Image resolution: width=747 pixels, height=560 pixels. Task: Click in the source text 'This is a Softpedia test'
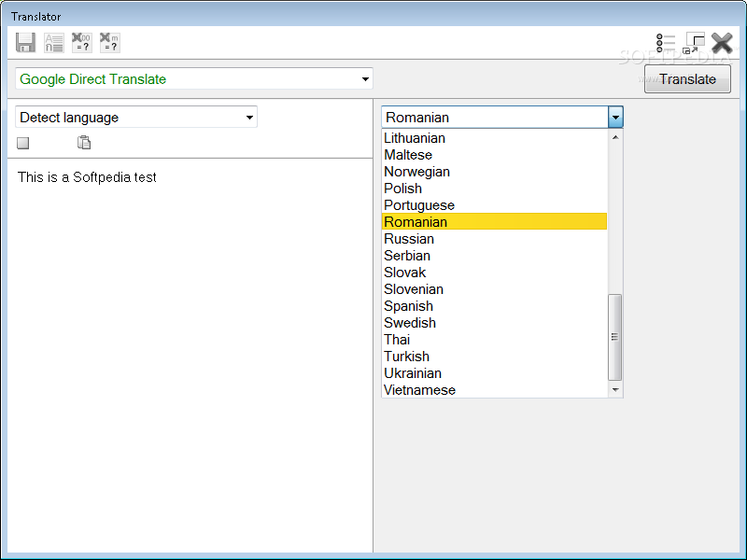(x=87, y=177)
